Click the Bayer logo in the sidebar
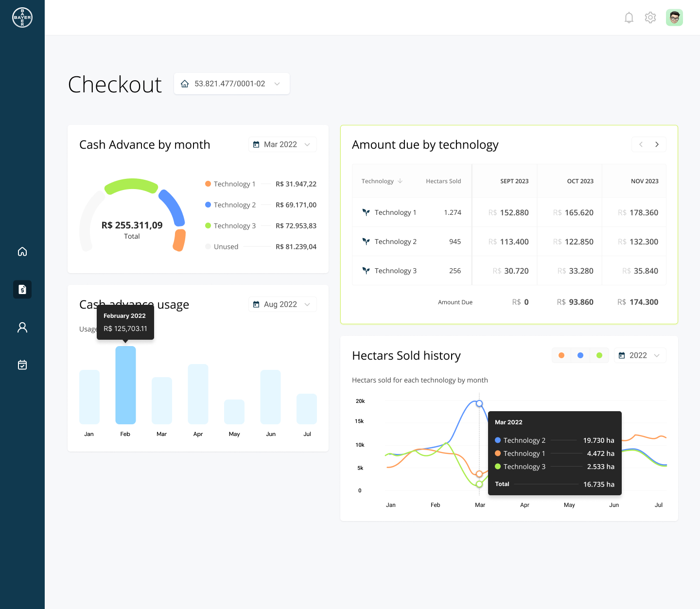Image resolution: width=700 pixels, height=609 pixels. [x=22, y=17]
